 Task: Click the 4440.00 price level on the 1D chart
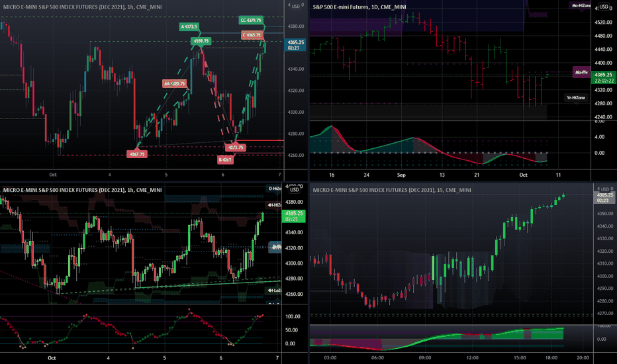(x=603, y=50)
